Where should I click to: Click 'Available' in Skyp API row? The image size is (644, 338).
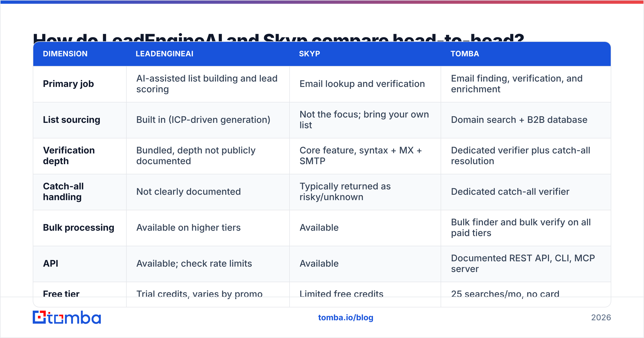click(x=319, y=264)
